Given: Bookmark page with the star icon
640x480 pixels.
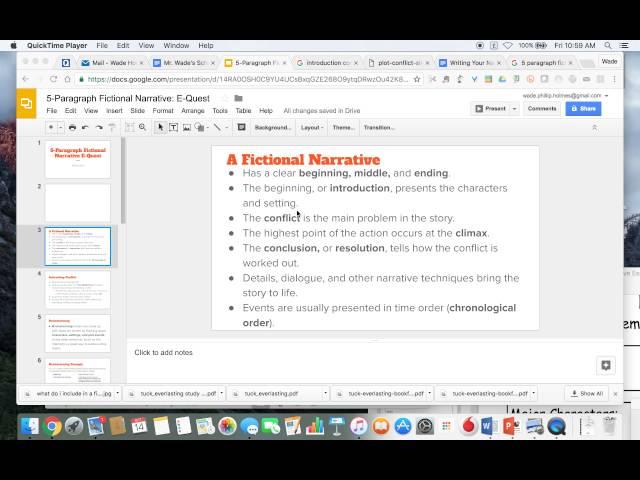Looking at the screenshot, I should 417,79.
